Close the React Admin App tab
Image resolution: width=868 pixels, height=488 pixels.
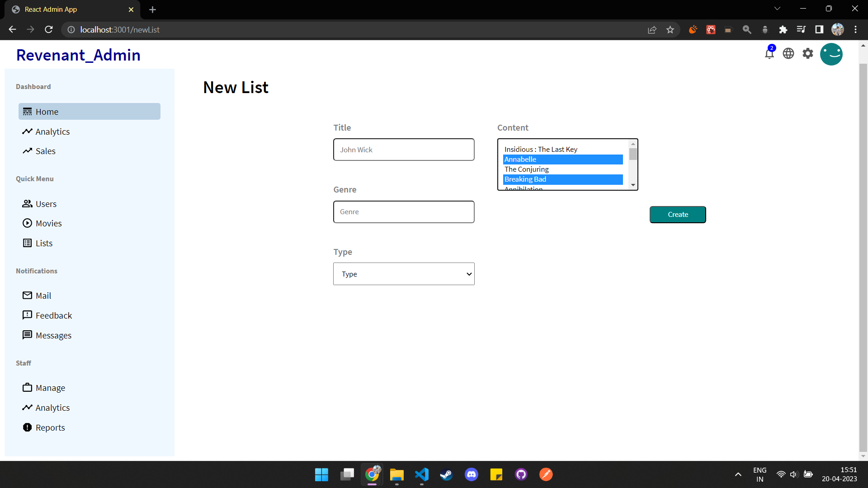pyautogui.click(x=131, y=9)
